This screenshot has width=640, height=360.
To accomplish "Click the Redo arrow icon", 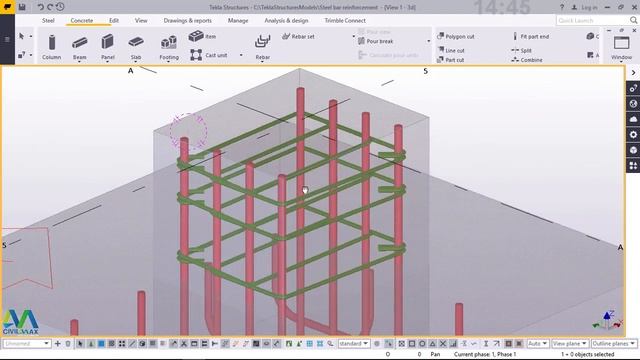I will pyautogui.click(x=50, y=7).
